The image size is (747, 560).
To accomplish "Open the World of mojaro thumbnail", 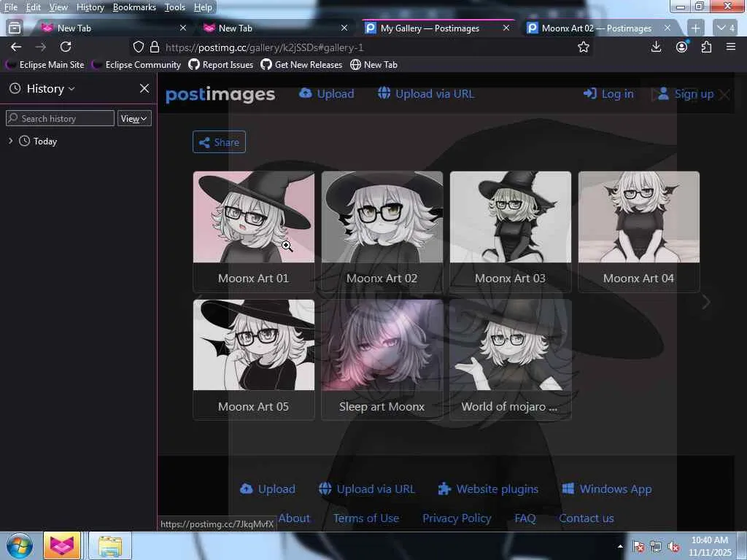I will (510, 345).
